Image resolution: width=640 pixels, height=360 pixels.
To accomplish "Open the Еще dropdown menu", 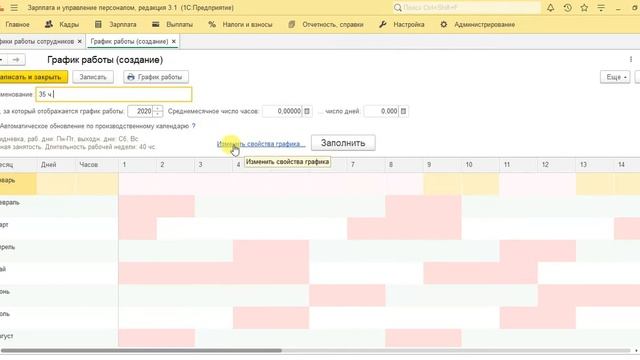I will pyautogui.click(x=615, y=77).
